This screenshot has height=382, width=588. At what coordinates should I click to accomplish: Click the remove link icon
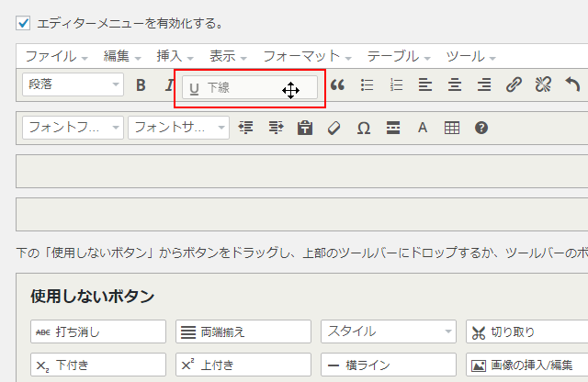click(543, 85)
